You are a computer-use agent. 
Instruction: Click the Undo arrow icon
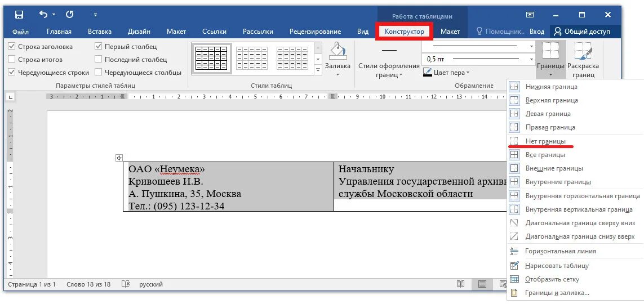coord(43,15)
